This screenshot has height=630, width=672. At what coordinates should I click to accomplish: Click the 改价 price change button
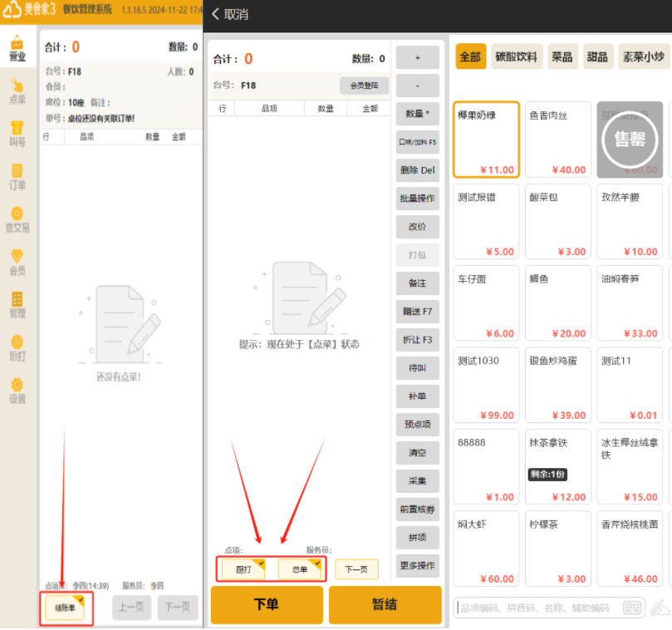point(418,227)
